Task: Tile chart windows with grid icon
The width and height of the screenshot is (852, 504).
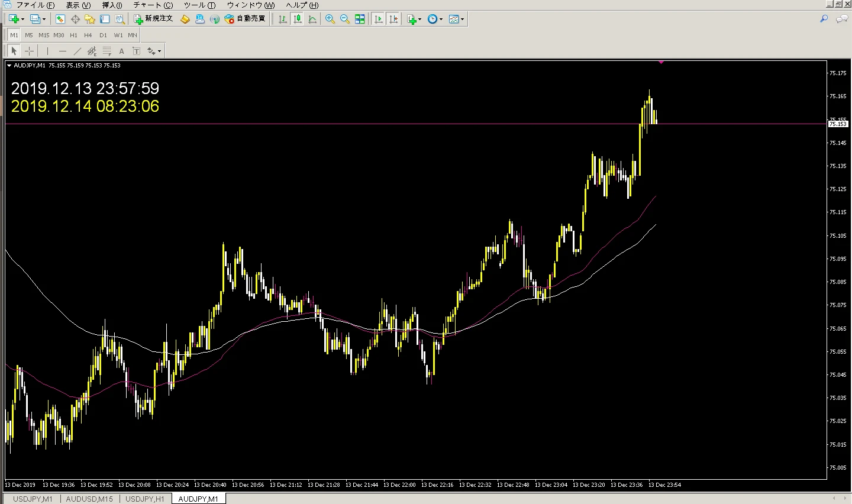Action: [x=360, y=19]
